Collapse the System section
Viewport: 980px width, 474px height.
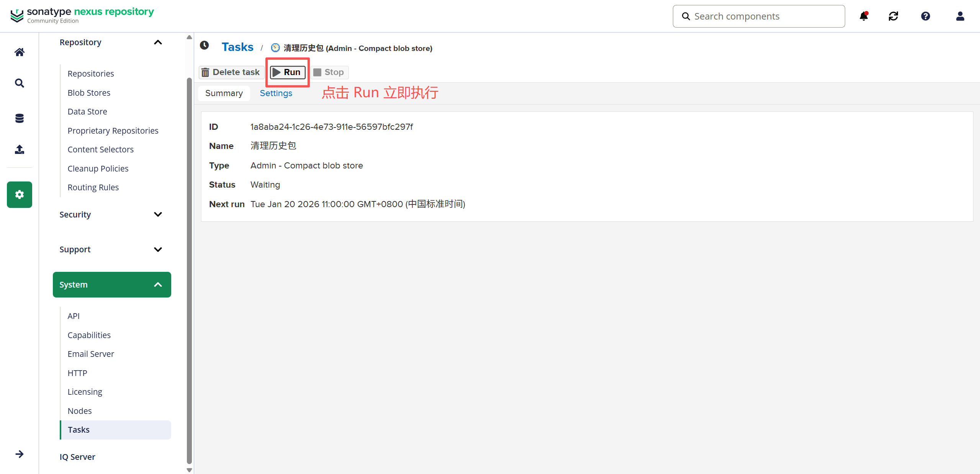click(x=158, y=284)
